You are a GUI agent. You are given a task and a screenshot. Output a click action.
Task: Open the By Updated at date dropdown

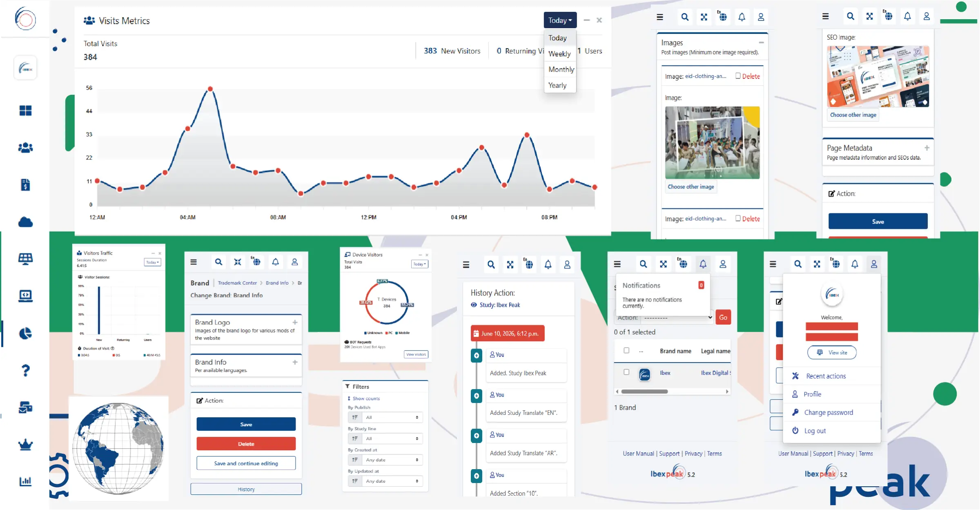[385, 481]
